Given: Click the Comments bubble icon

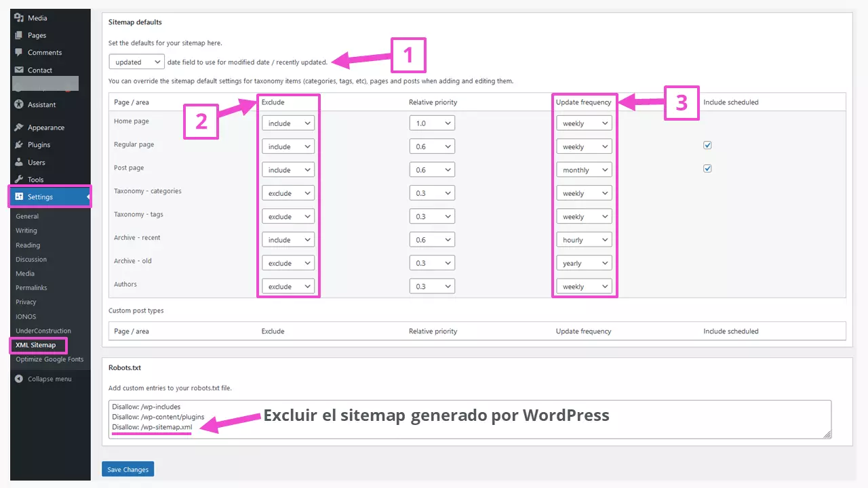Looking at the screenshot, I should point(19,53).
